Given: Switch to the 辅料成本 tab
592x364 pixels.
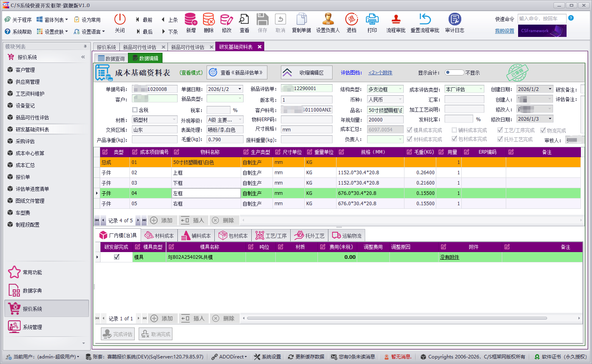Looking at the screenshot, I should tap(196, 235).
